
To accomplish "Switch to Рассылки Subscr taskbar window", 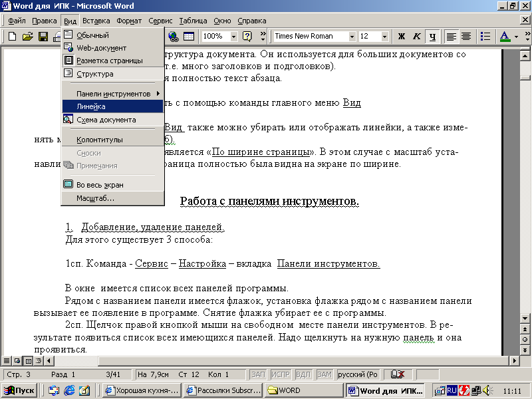I will pyautogui.click(x=224, y=390).
